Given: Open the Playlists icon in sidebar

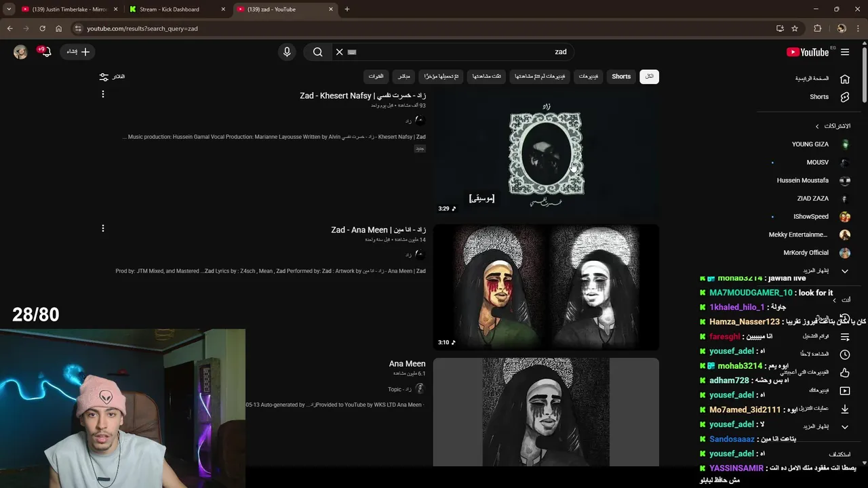Looking at the screenshot, I should (845, 336).
